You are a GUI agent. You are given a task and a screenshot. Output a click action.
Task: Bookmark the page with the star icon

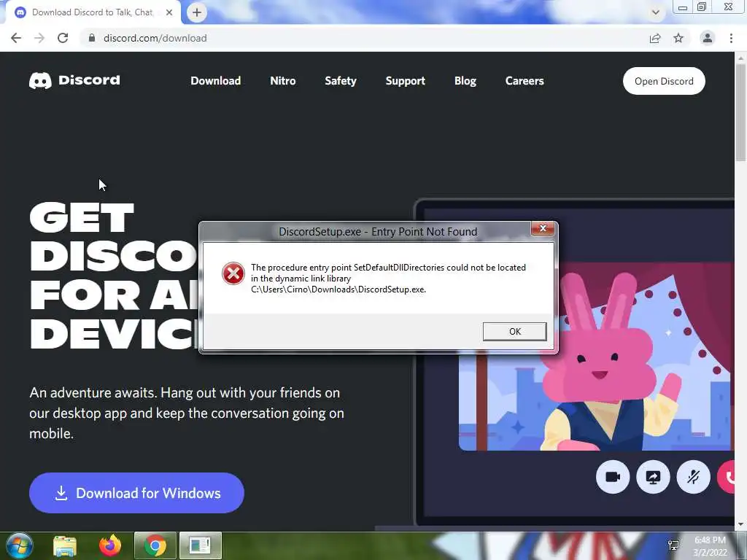coord(678,38)
